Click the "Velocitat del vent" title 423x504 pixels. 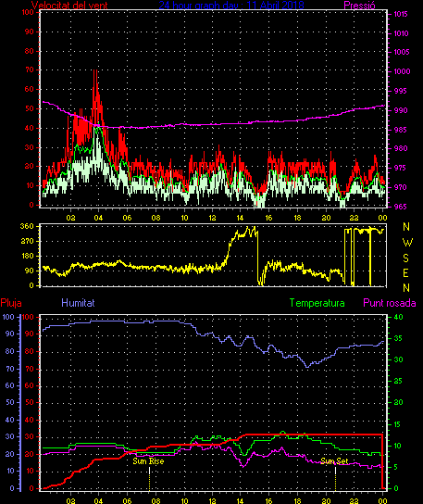coord(69,5)
